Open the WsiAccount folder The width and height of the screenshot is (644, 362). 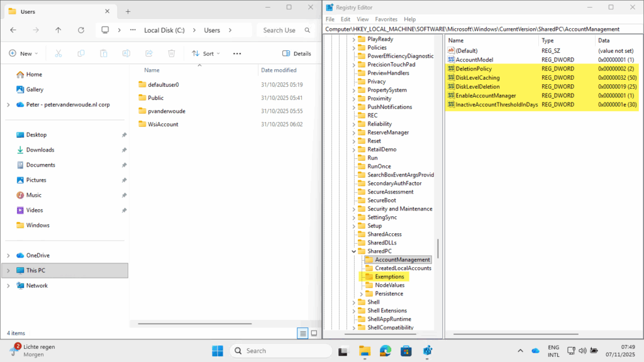162,124
